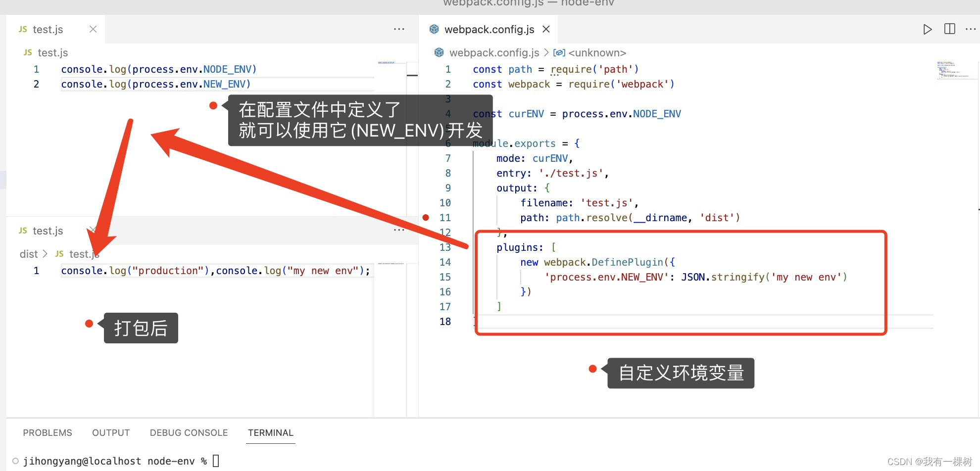Screen dimensions: 980x471
Task: Switch to the PROBLEMS tab
Action: click(x=48, y=432)
